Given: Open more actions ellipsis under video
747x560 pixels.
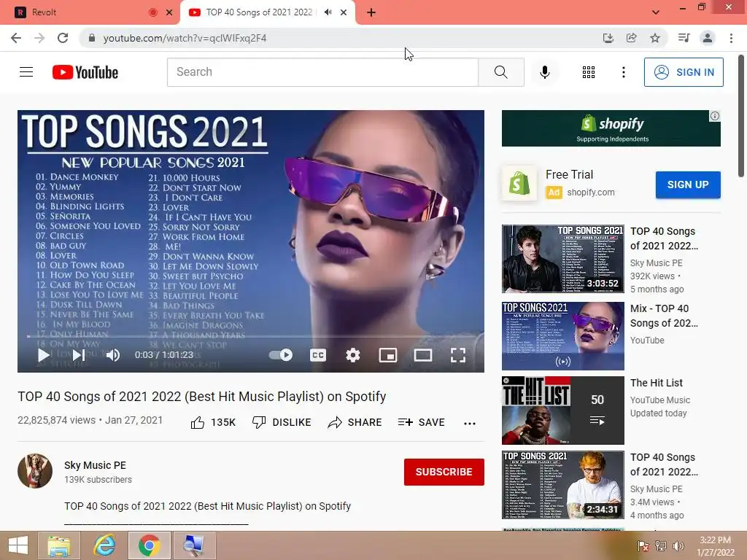Looking at the screenshot, I should [x=470, y=423].
